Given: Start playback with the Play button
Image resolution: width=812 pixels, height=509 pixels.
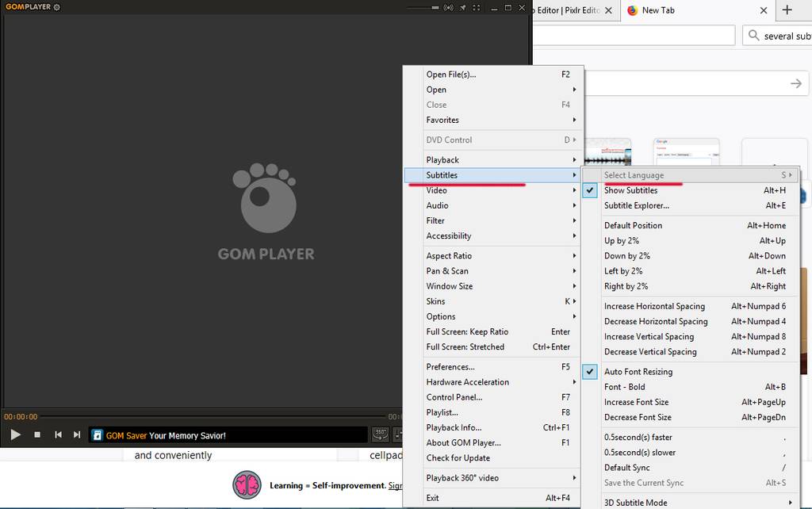Looking at the screenshot, I should pos(16,435).
